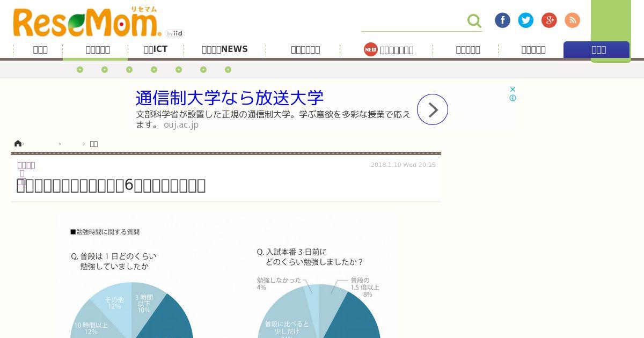Click the red NEW badge in navigation
This screenshot has height=338, width=644.
[x=371, y=49]
